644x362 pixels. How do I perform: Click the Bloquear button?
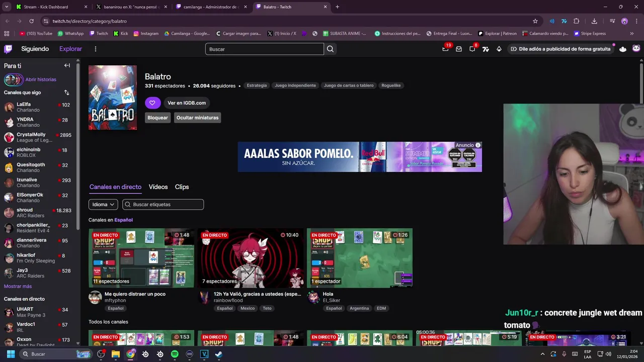coord(157,118)
